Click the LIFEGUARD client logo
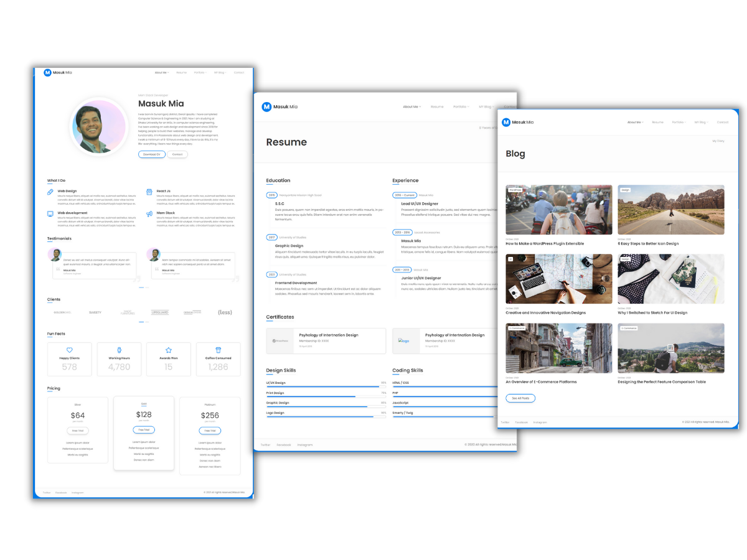Screen dimensions: 747x560 pos(160,312)
